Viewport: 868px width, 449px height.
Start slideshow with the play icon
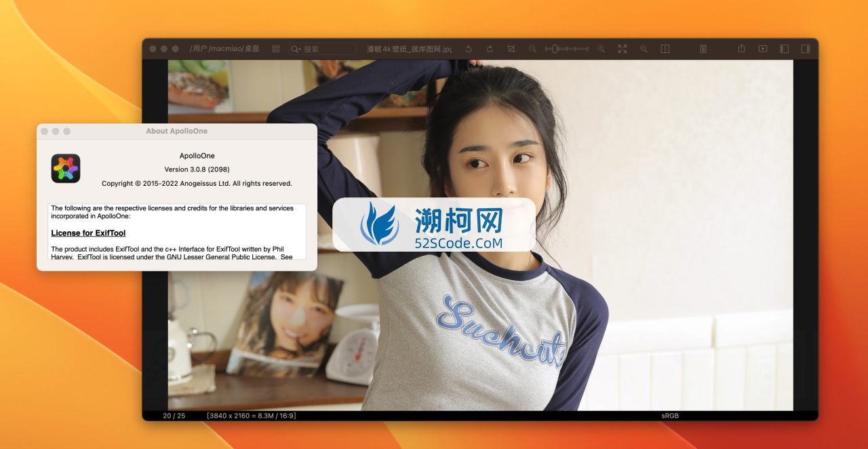(x=763, y=49)
